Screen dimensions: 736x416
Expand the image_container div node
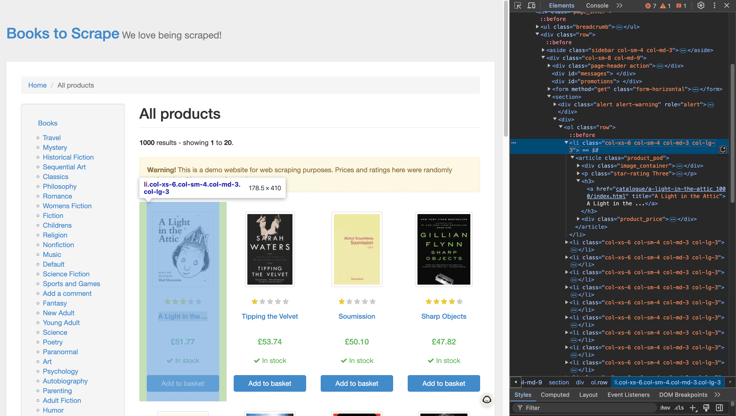click(x=579, y=166)
